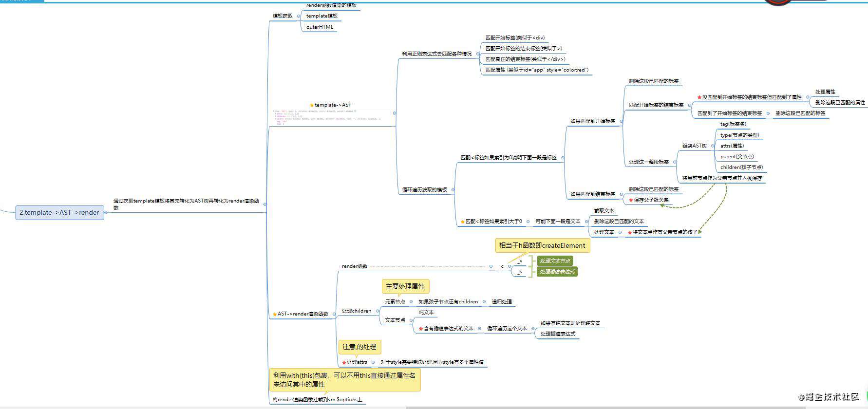Collapse the 如果匹配到开始标签 branch
868x409 pixels.
click(x=622, y=121)
